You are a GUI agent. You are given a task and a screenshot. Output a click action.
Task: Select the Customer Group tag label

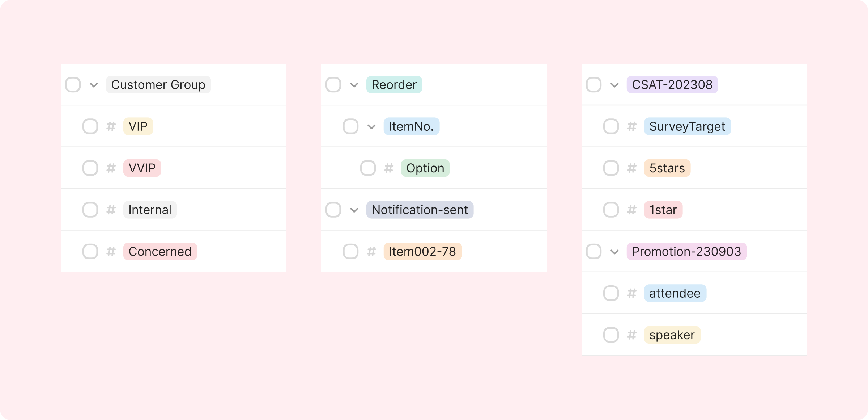coord(158,85)
